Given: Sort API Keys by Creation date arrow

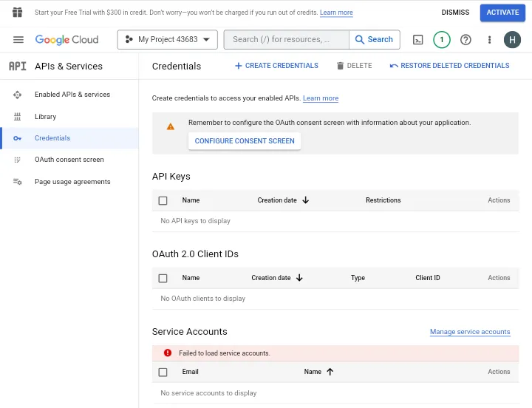Looking at the screenshot, I should pos(305,200).
